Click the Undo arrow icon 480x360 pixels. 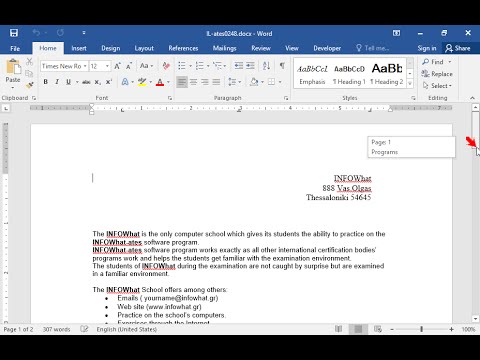36,33
